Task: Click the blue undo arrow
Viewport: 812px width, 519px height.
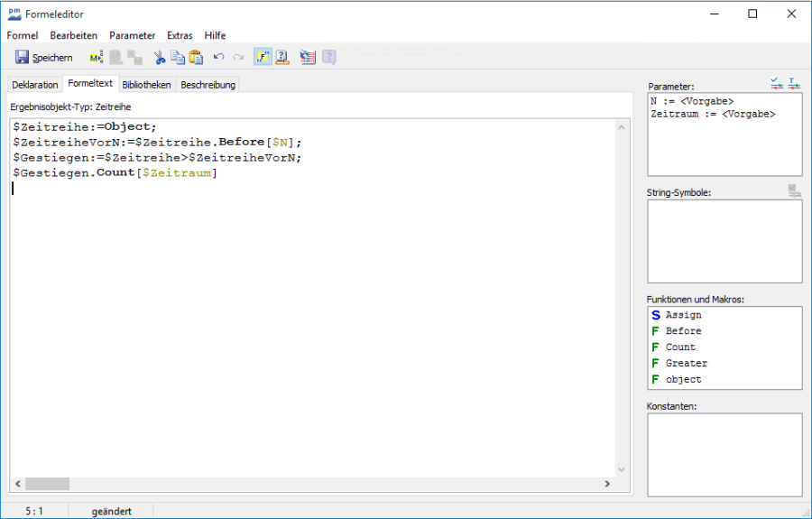Action: pos(218,57)
